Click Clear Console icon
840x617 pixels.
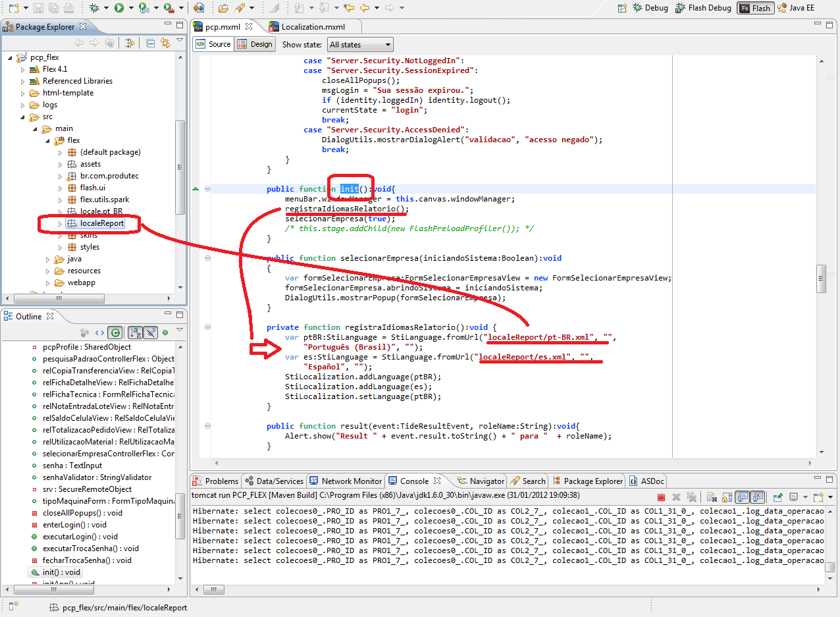tap(712, 497)
